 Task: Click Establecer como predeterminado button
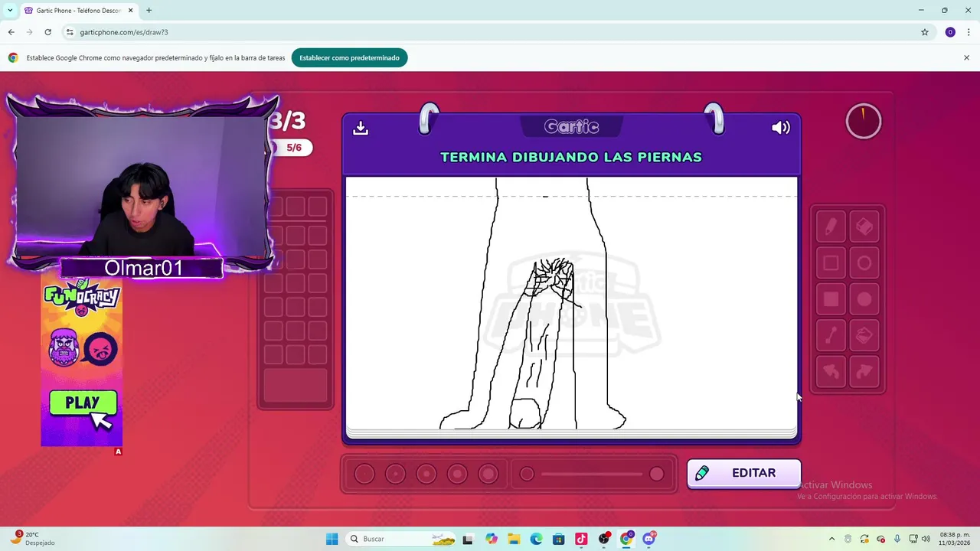coord(349,58)
